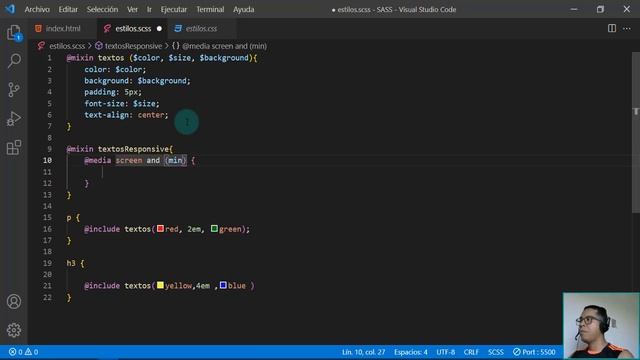Click the red color swatch on line 16
Screen dimensions: 640x360
pyautogui.click(x=160, y=229)
